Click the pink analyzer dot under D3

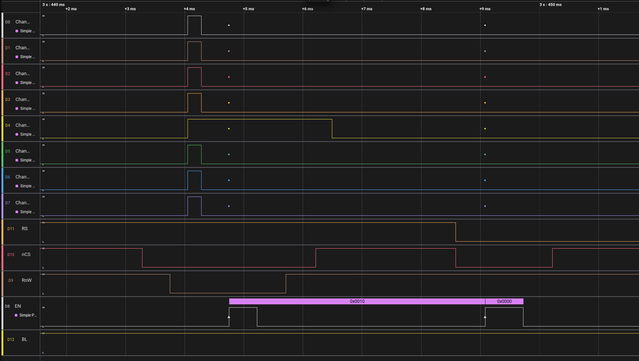coord(17,108)
